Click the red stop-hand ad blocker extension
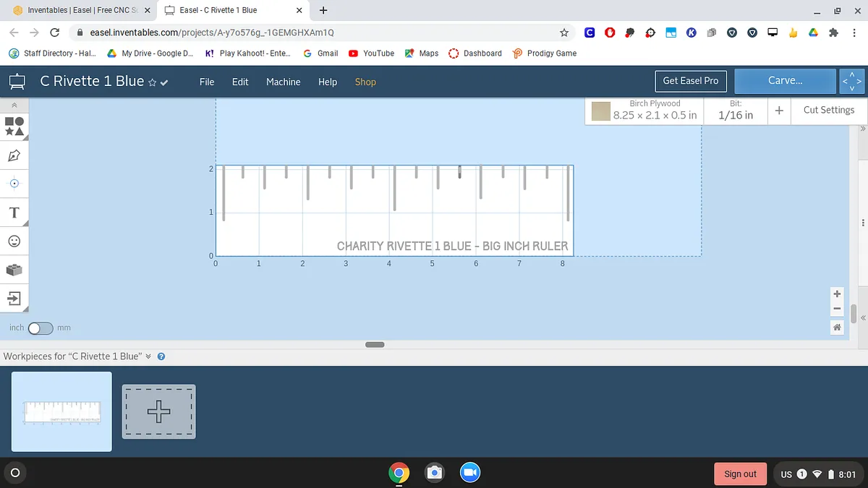 coord(610,33)
